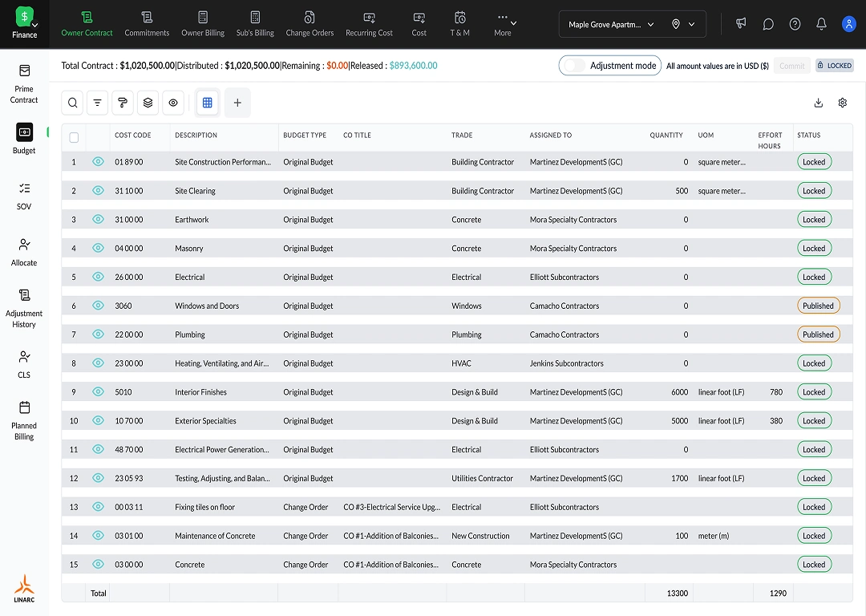The height and width of the screenshot is (616, 866).
Task: Check the select-all header checkbox
Action: [x=74, y=138]
